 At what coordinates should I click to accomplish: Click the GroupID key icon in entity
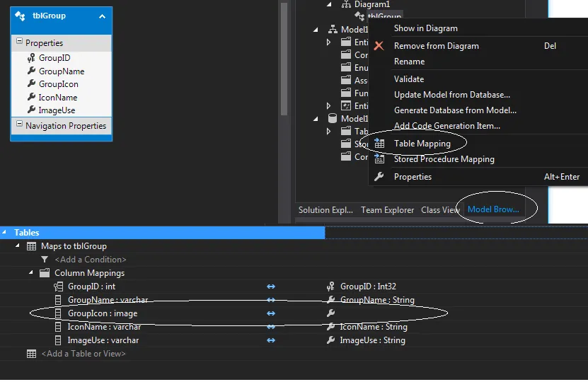tap(31, 58)
